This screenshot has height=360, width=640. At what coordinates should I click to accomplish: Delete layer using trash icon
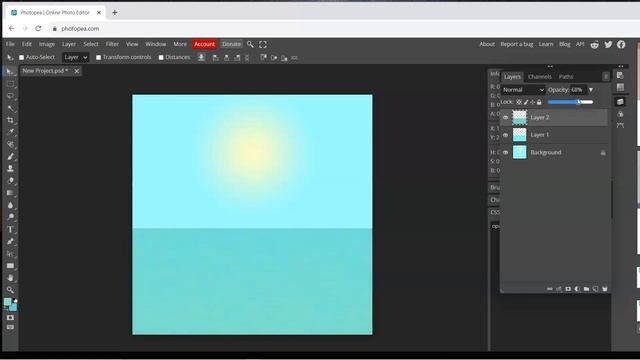[x=605, y=289]
